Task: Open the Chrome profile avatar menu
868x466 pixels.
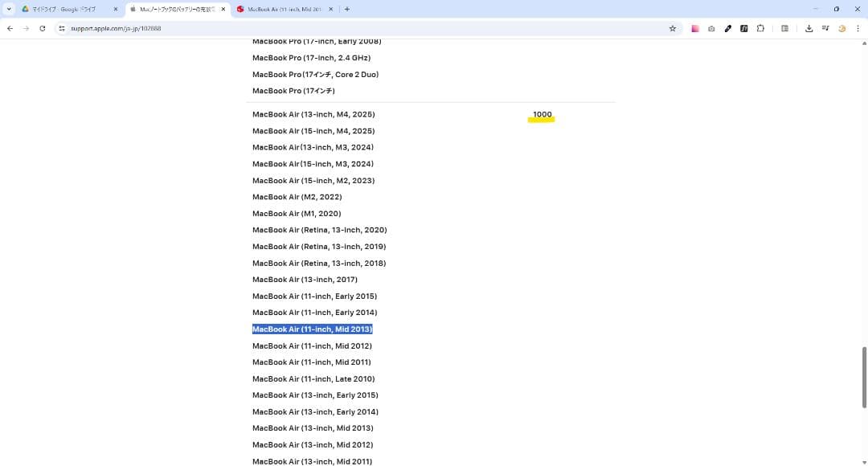Action: pyautogui.click(x=841, y=28)
